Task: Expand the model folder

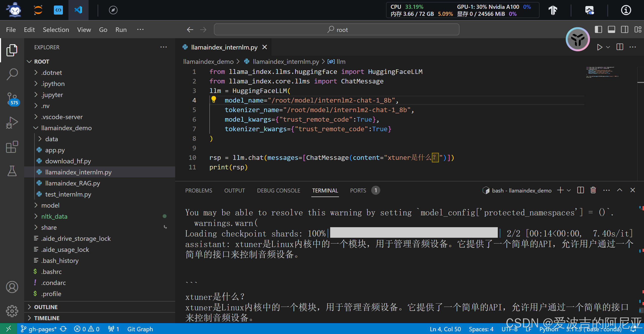Action: coord(50,205)
